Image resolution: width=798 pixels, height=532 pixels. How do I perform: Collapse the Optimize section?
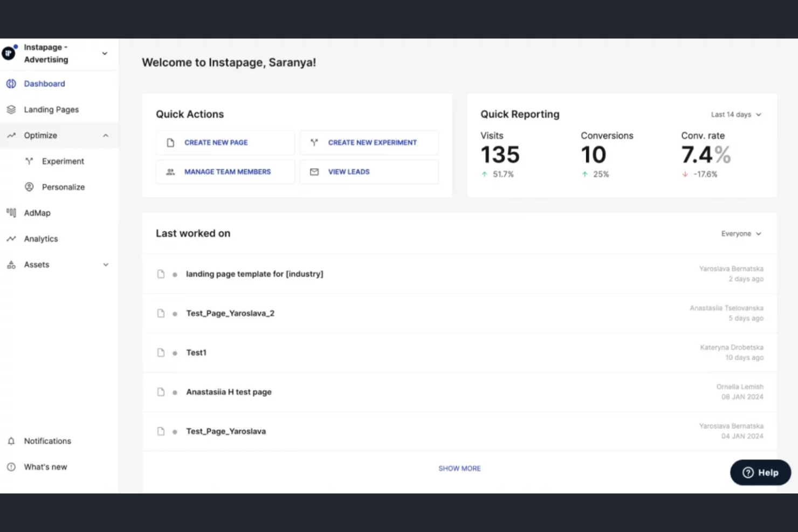[x=106, y=135]
